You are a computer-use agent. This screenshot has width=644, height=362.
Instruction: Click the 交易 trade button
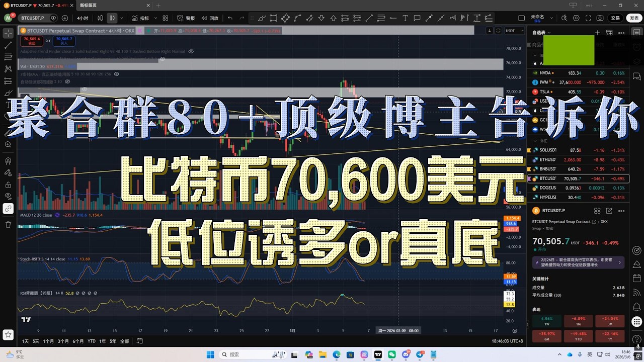coord(615,18)
